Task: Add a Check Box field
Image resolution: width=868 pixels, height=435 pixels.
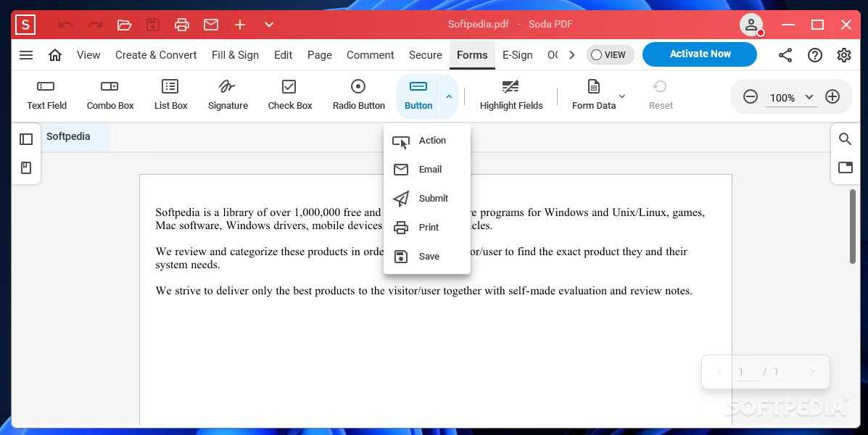Action: click(289, 96)
